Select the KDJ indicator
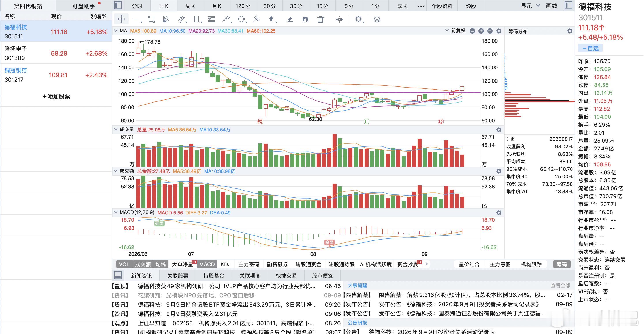Viewport: 644px width, 334px height. 226,264
